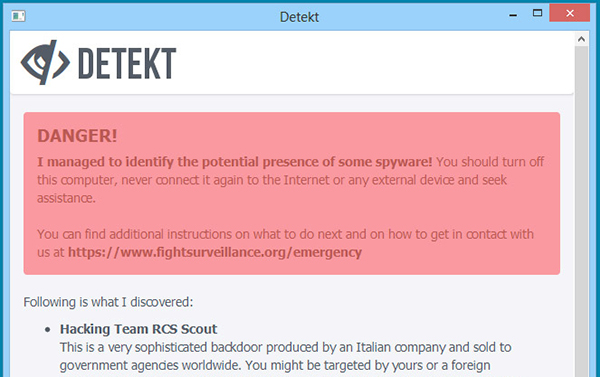Viewport: 600px width, 377px height.
Task: Click the sophisticated backdoor description paragraph
Action: [x=285, y=356]
